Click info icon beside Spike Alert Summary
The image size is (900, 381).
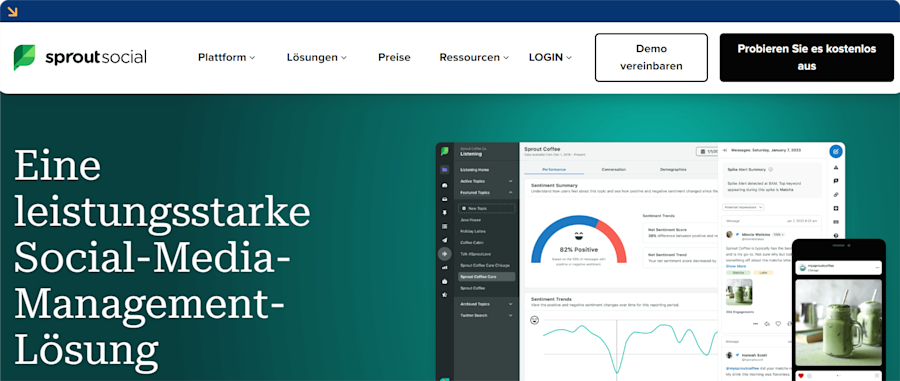click(770, 169)
